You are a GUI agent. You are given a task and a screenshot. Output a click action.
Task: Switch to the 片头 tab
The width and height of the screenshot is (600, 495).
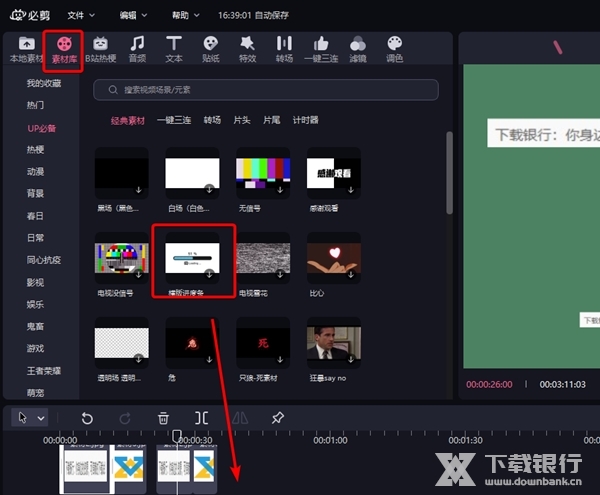242,120
